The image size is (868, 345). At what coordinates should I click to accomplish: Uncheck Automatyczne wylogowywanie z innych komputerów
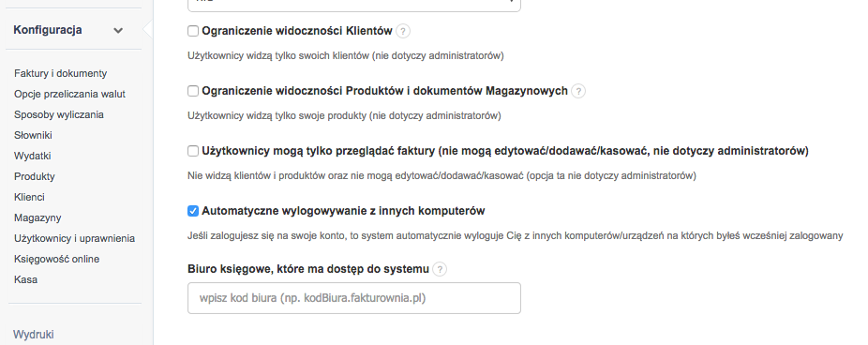[193, 211]
